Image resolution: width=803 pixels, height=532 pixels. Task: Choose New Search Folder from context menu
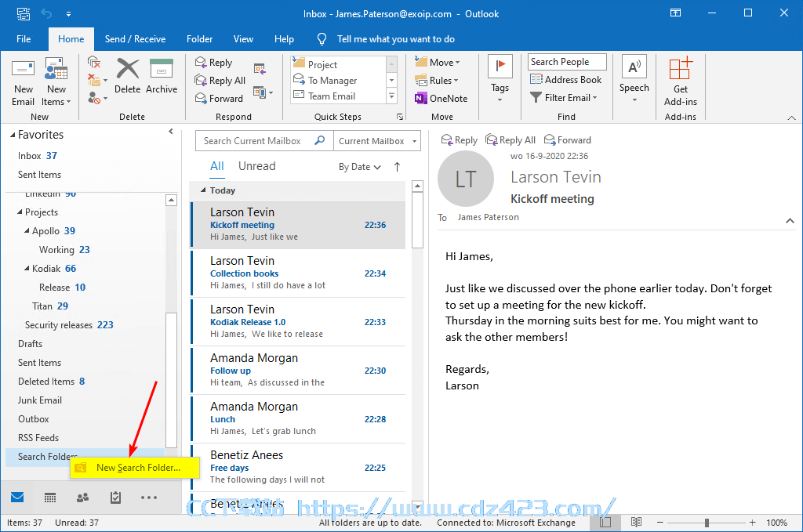pyautogui.click(x=135, y=468)
